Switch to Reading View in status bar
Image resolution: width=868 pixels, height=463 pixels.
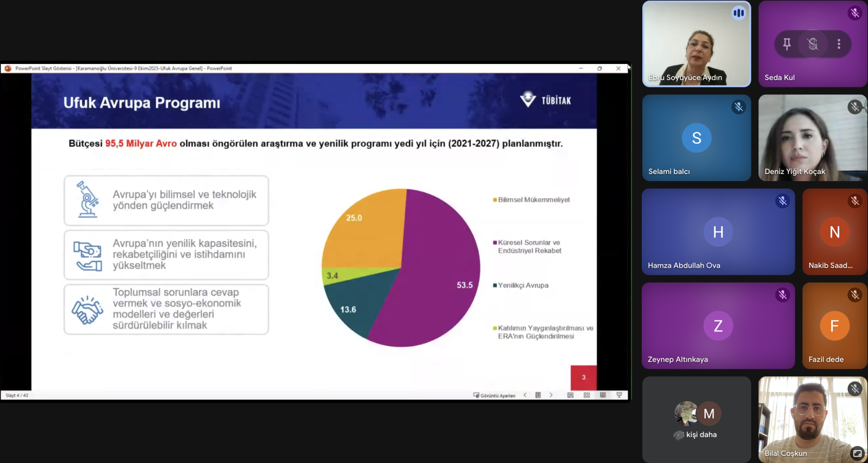pos(603,395)
